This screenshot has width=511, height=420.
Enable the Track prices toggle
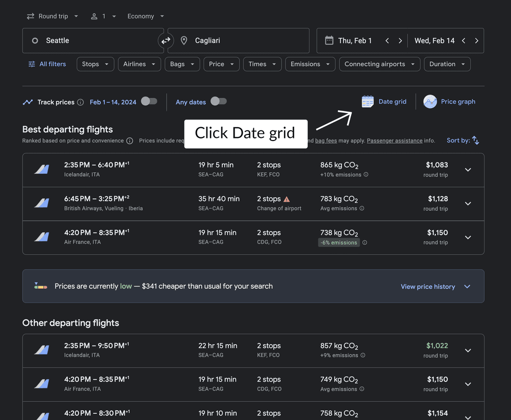149,102
